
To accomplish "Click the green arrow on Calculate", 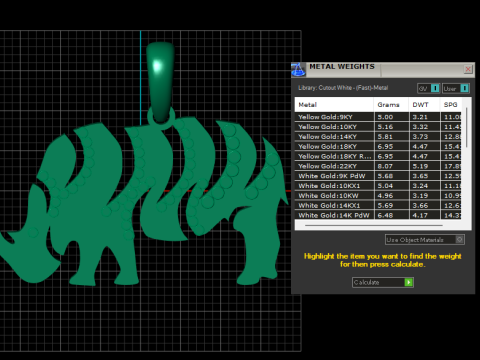I will pyautogui.click(x=408, y=282).
